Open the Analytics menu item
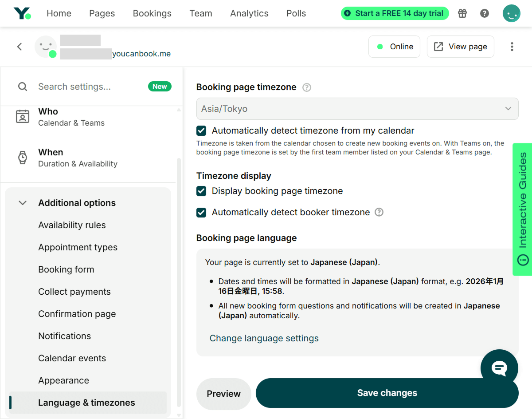This screenshot has height=419, width=532. pyautogui.click(x=249, y=13)
